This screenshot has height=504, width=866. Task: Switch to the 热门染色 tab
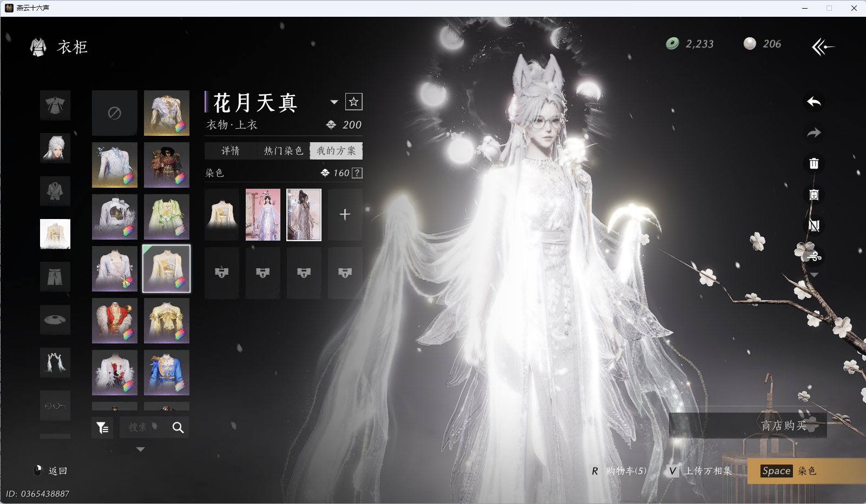pyautogui.click(x=282, y=151)
